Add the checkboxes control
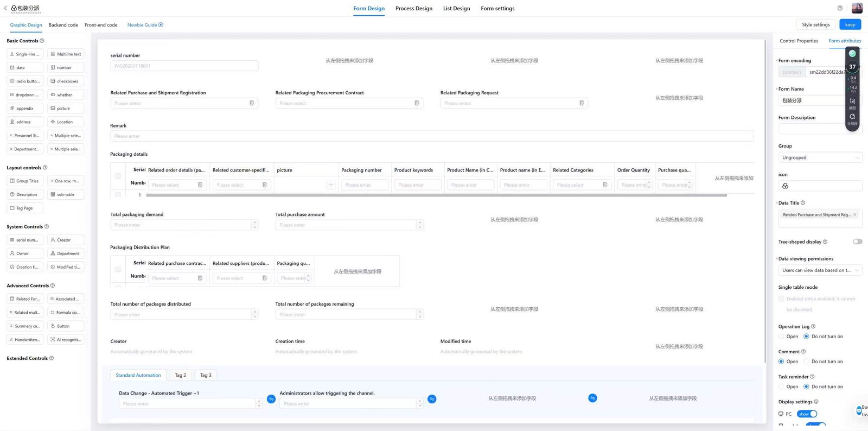 pyautogui.click(x=66, y=81)
